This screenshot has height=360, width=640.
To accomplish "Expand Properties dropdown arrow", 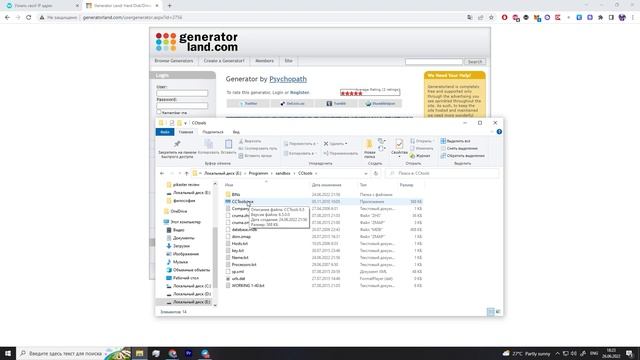I will click(399, 157).
